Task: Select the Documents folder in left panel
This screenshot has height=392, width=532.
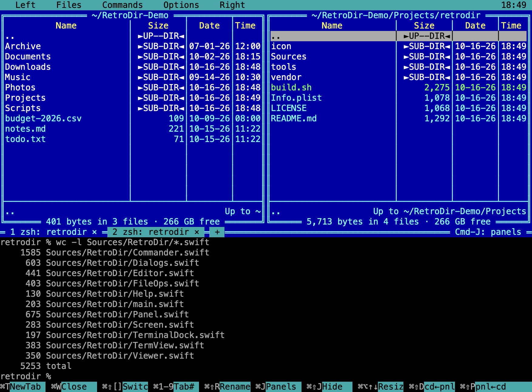Action: click(x=133, y=57)
